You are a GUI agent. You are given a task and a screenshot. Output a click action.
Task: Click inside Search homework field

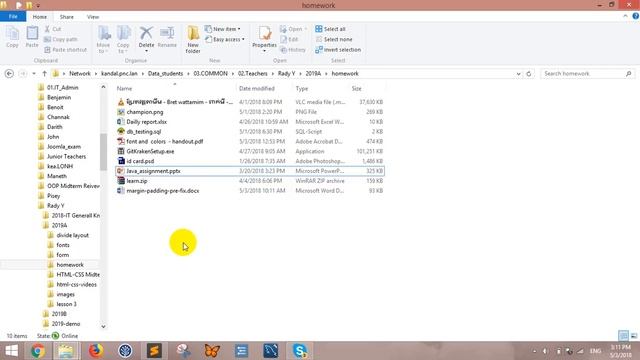pyautogui.click(x=587, y=73)
